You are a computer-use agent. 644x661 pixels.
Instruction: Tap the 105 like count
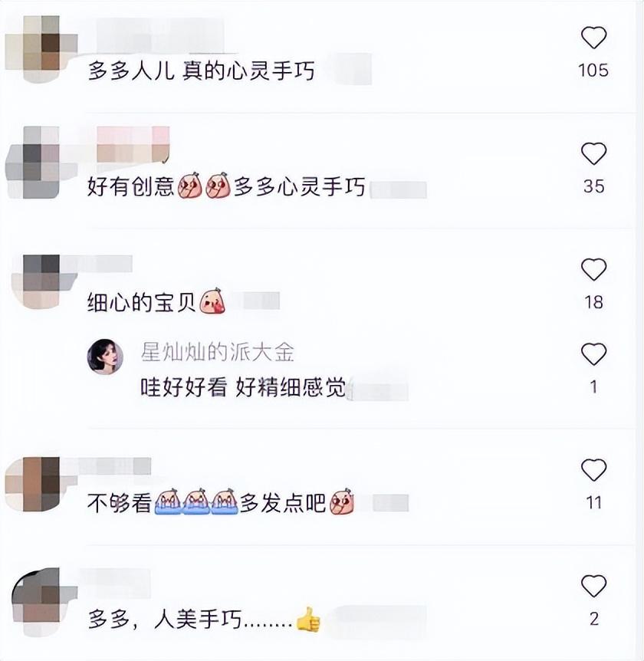pyautogui.click(x=593, y=71)
